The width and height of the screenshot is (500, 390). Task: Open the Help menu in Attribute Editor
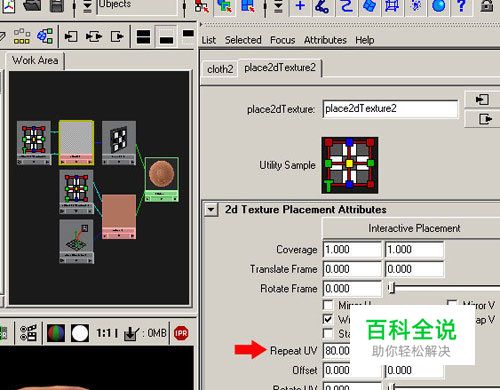click(x=364, y=40)
